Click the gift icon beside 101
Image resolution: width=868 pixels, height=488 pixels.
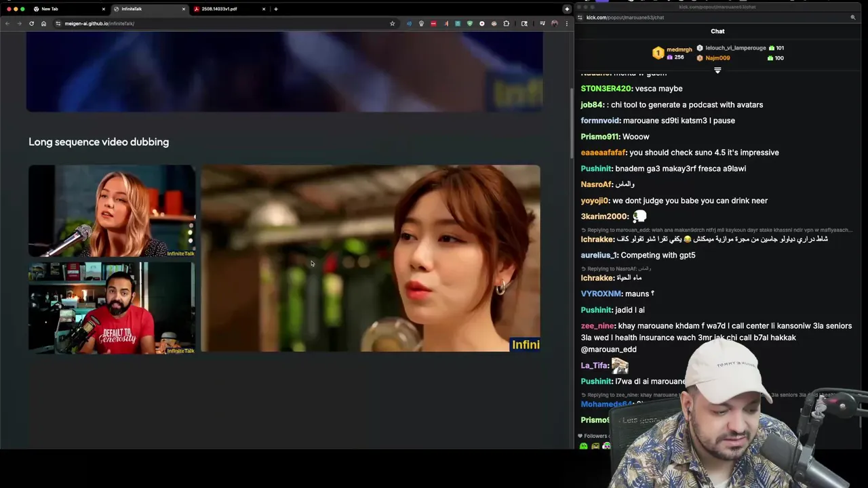772,48
